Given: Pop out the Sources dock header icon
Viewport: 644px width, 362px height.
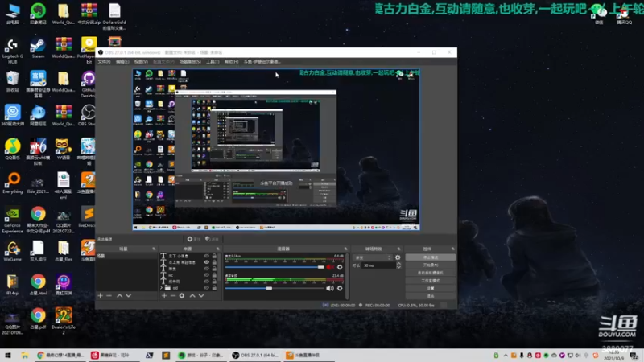Looking at the screenshot, I should pyautogui.click(x=218, y=249).
